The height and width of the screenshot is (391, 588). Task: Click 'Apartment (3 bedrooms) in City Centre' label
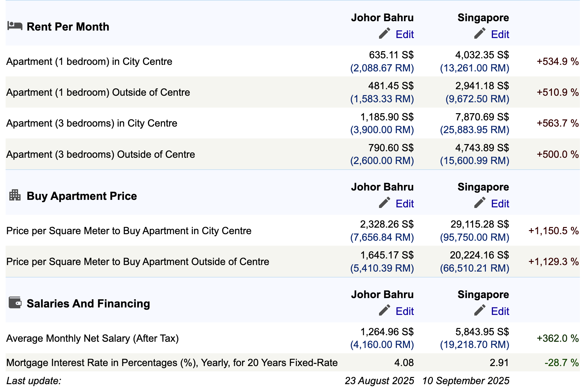coord(92,123)
